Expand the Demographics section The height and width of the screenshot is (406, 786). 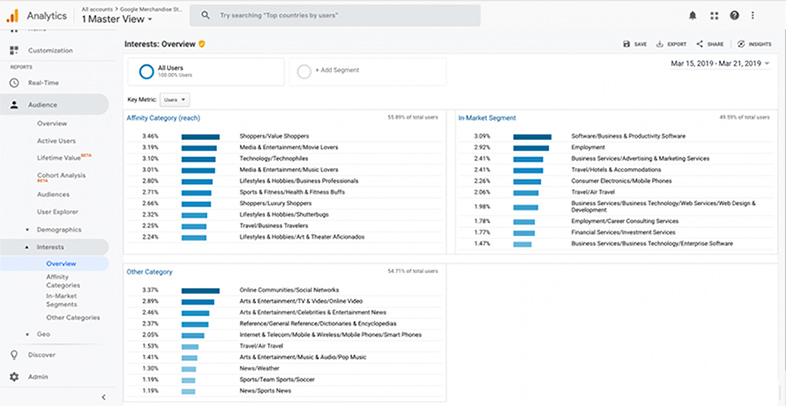coord(58,228)
